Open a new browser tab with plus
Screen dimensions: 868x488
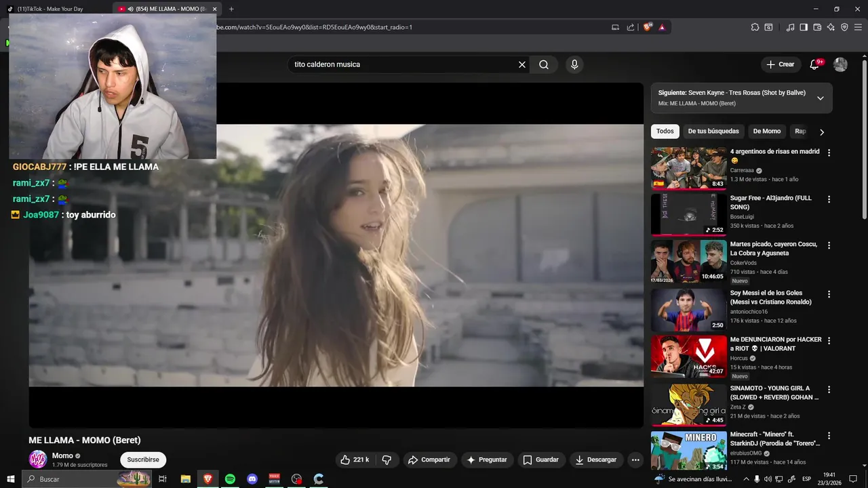[231, 9]
